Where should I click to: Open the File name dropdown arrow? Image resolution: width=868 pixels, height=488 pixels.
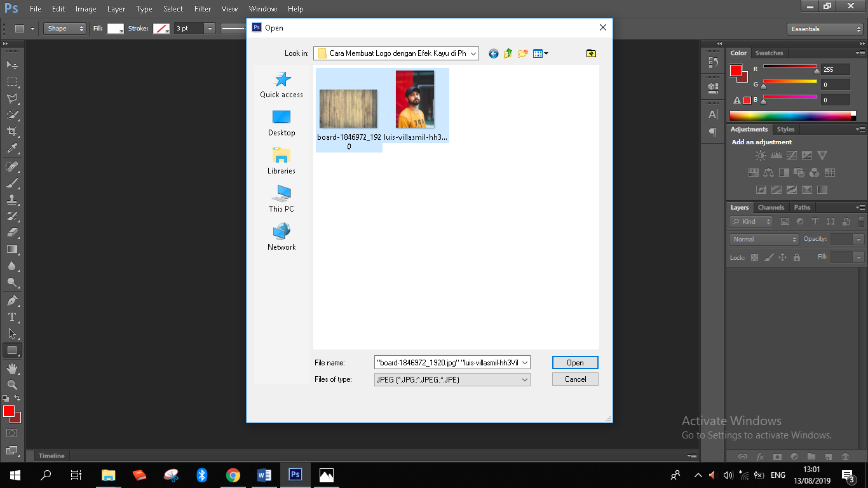pos(525,363)
